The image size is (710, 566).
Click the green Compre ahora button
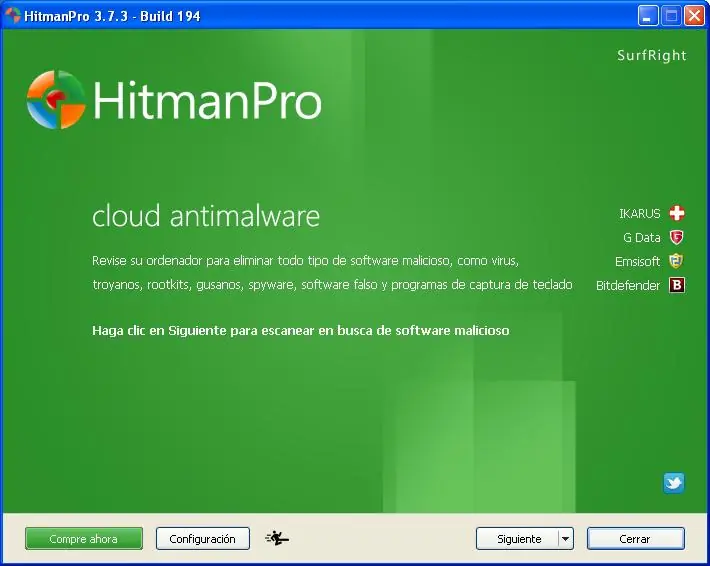[84, 539]
